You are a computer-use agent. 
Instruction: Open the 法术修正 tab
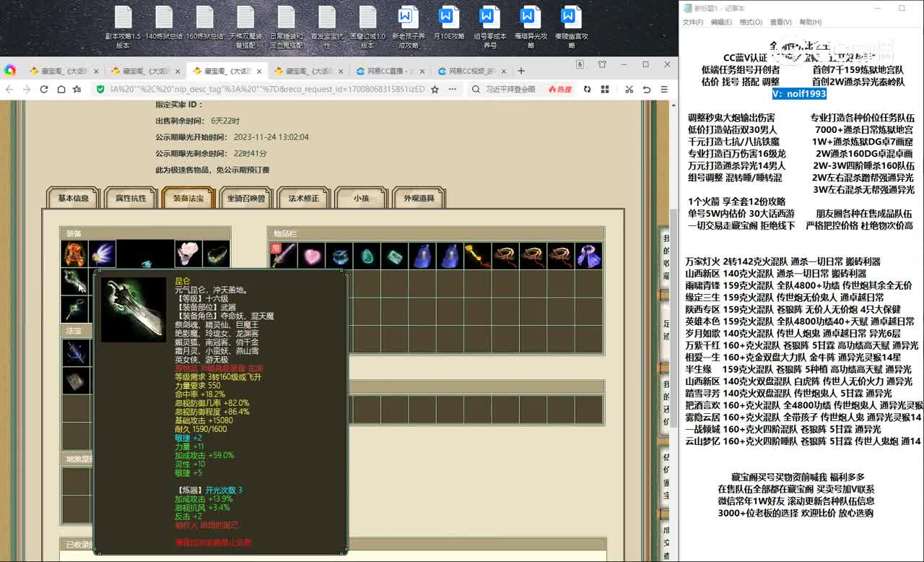pos(303,198)
